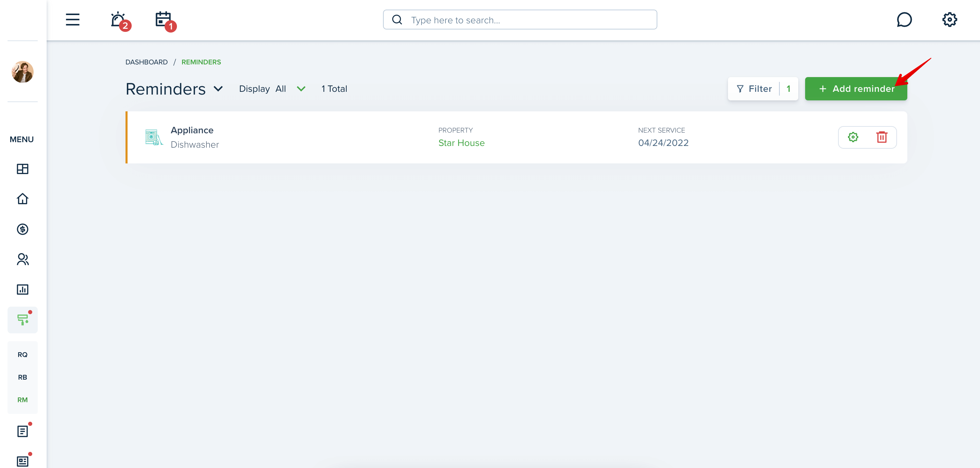Click the next service date 04/24/2022
Screen dimensions: 980x468
click(663, 143)
